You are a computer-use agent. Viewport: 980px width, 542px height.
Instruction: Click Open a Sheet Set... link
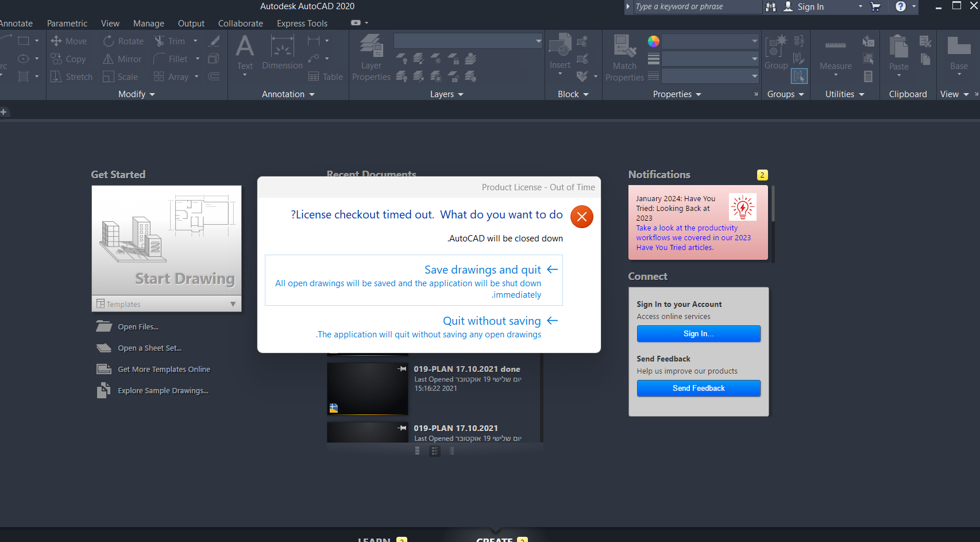pyautogui.click(x=149, y=348)
